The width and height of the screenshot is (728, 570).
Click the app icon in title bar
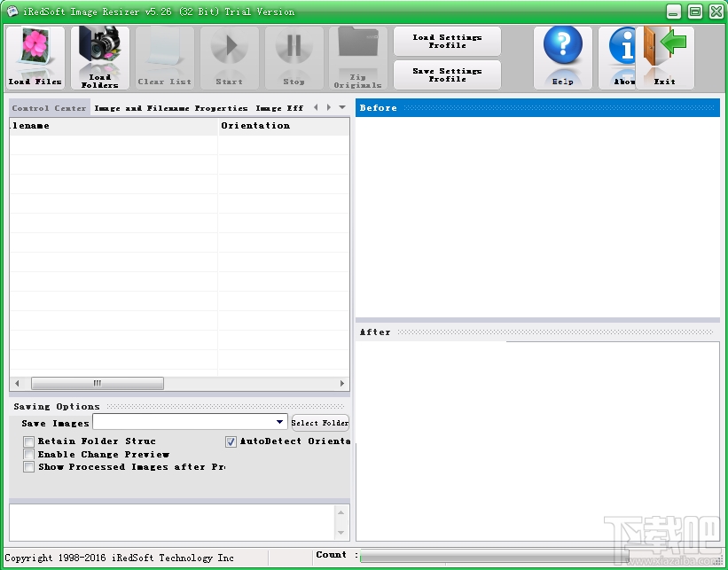[x=12, y=12]
